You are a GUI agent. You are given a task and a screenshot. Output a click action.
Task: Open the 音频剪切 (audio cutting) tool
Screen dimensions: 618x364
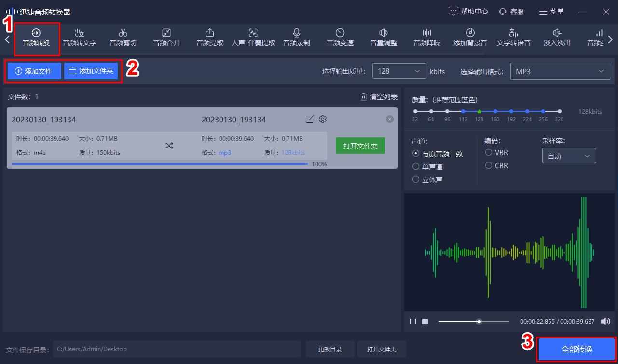(123, 38)
